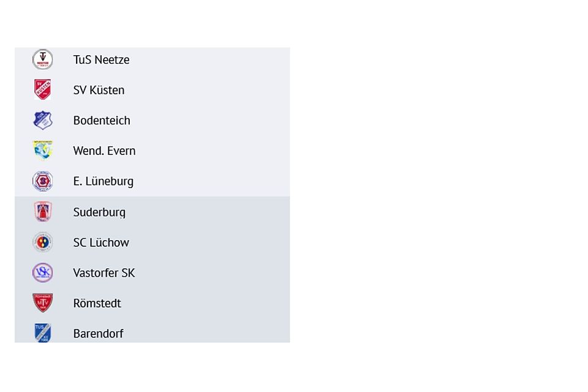This screenshot has height=392, width=588.
Task: Click the TuS Neetze club crest
Action: tap(43, 59)
